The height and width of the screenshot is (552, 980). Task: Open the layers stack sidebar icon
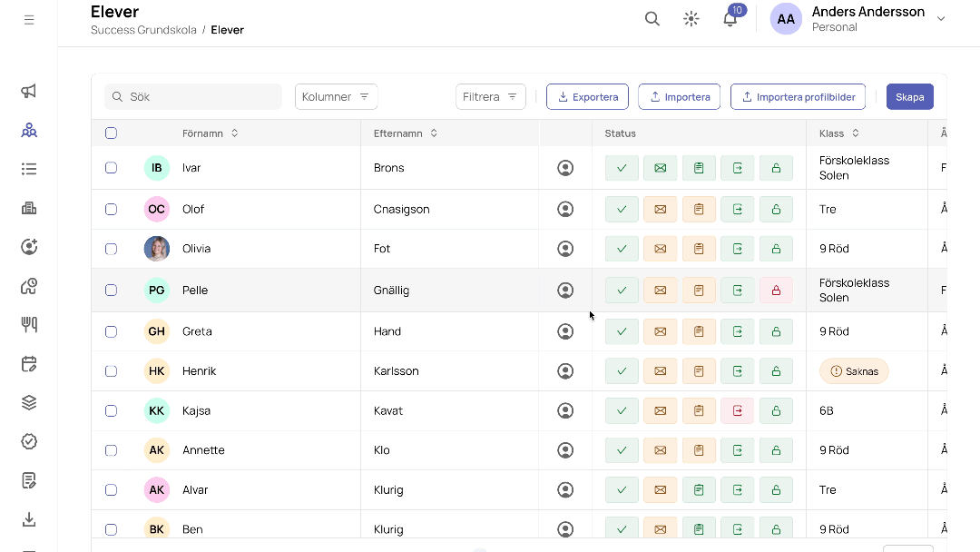tap(29, 402)
